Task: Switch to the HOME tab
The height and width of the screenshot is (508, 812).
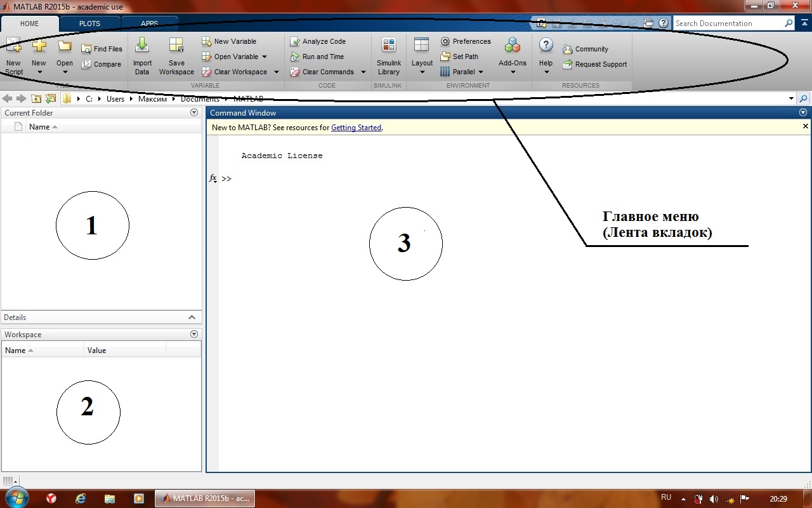Action: (x=29, y=23)
